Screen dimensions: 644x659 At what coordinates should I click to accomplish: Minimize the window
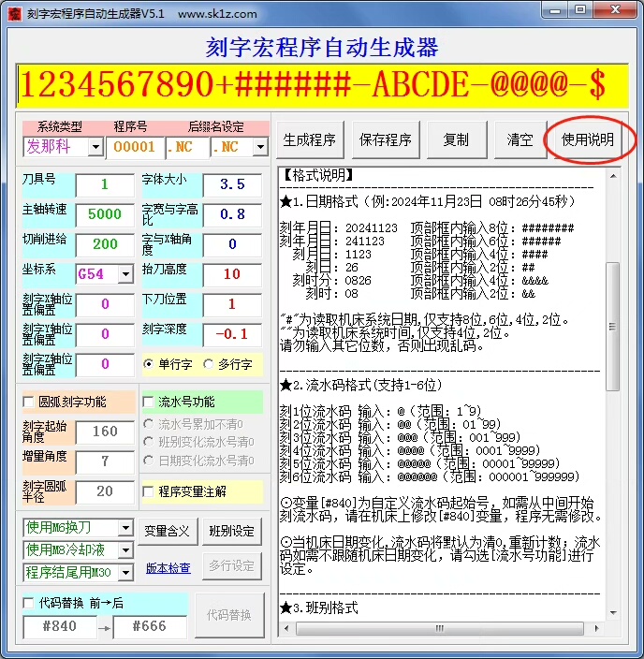(x=555, y=10)
